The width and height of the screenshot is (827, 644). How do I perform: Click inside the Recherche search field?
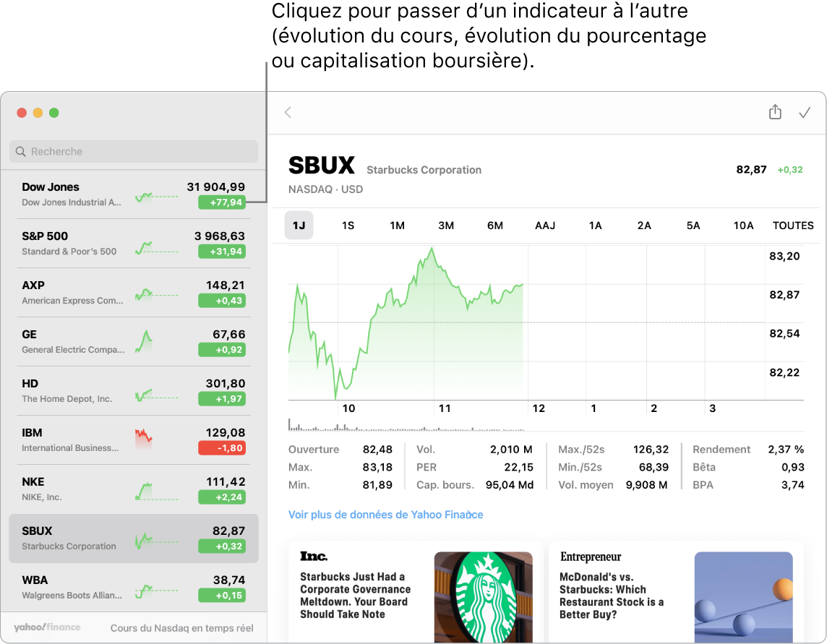click(x=133, y=151)
